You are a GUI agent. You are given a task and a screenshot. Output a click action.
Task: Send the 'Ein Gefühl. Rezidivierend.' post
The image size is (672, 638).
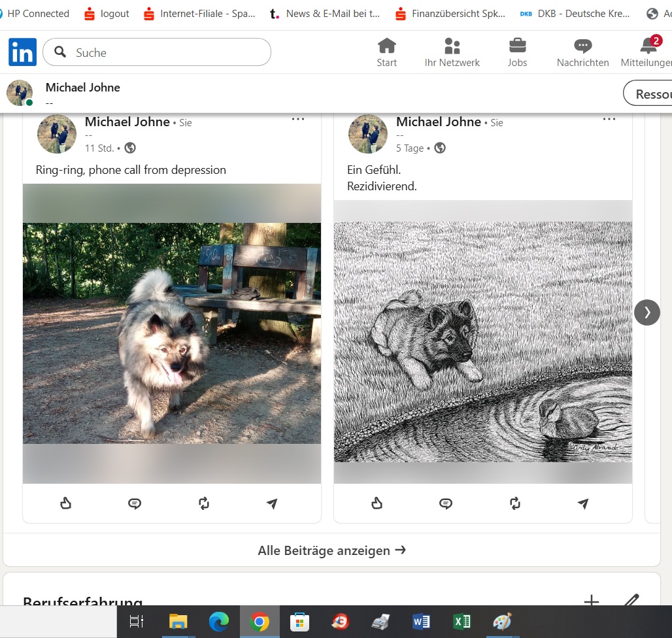[x=583, y=503]
